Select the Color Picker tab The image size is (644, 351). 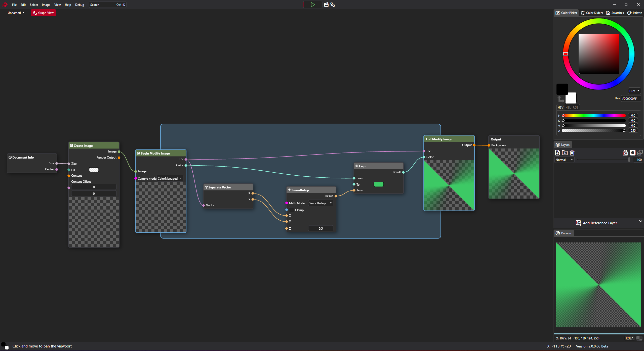pos(566,13)
